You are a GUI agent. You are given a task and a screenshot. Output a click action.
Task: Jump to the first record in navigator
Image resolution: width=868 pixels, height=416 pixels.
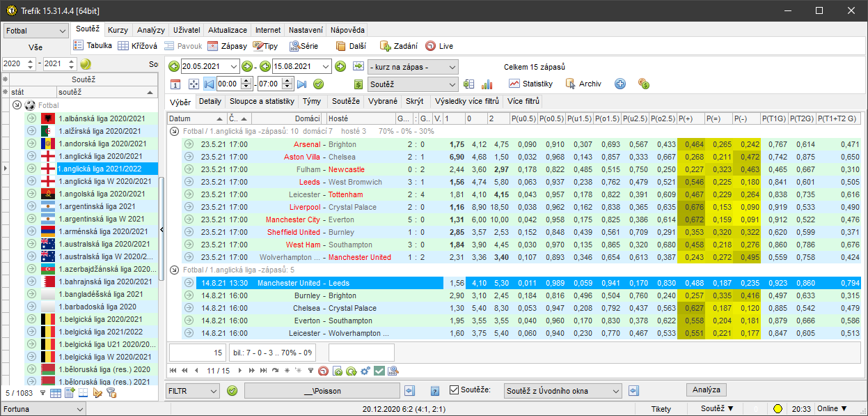[174, 371]
